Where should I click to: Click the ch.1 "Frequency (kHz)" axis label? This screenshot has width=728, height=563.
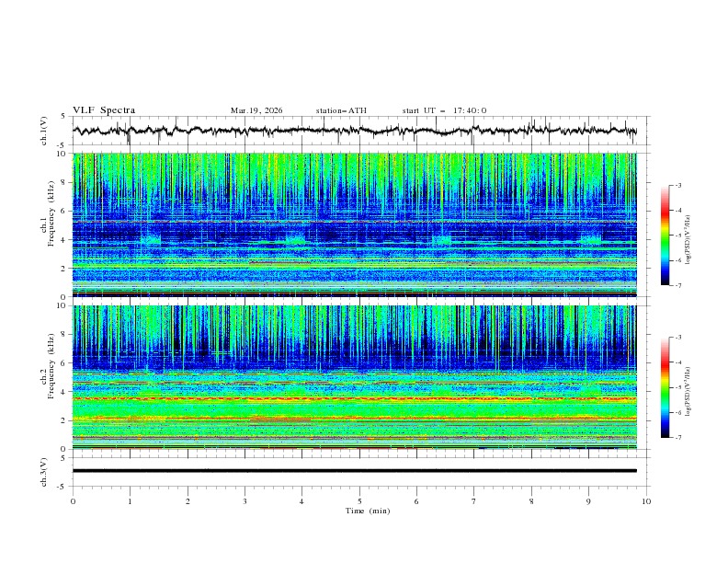point(51,213)
